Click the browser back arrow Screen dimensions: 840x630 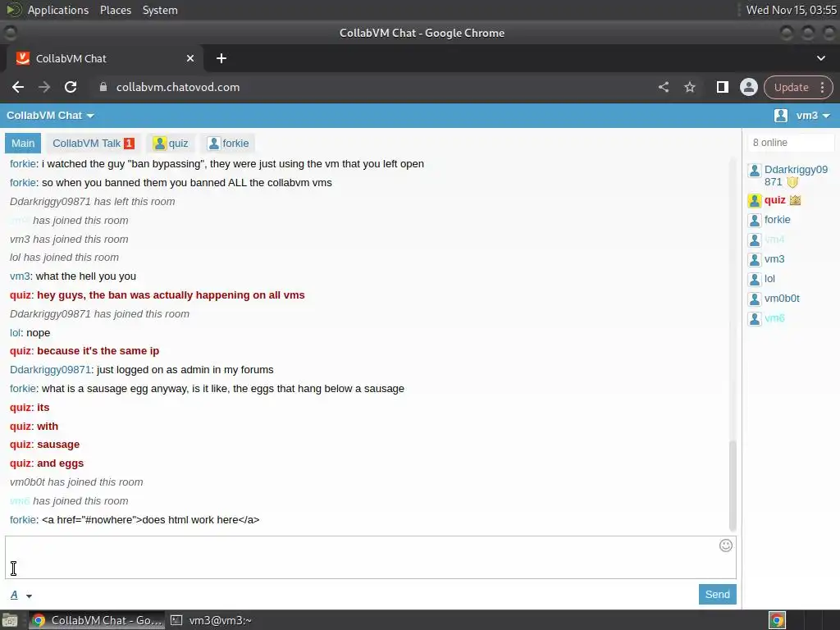tap(18, 87)
